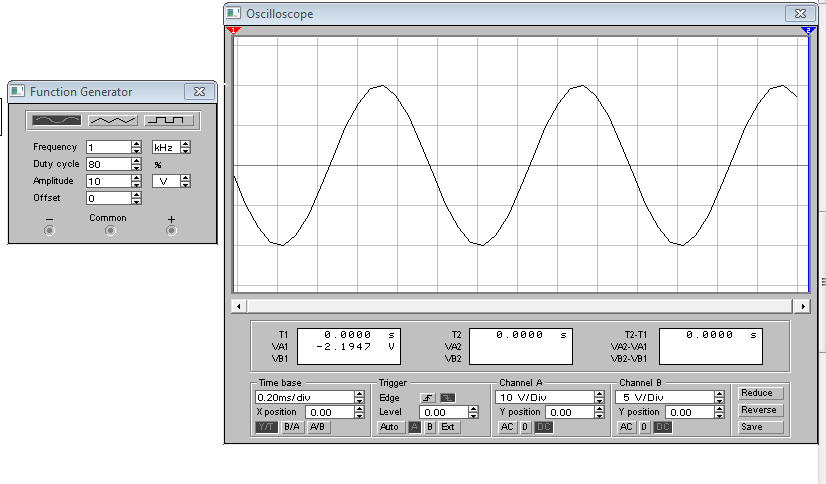Enable DC coupling for Channel A
The width and height of the screenshot is (826, 484).
point(544,427)
